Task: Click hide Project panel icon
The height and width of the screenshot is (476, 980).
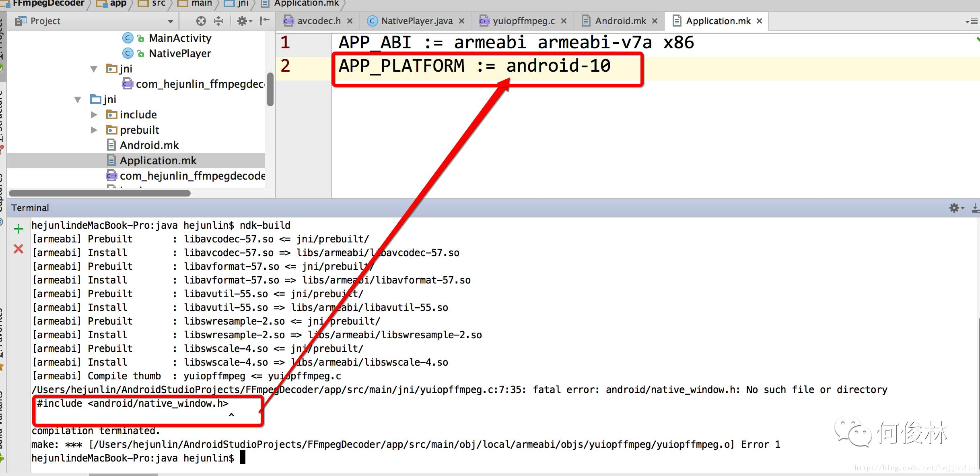Action: click(264, 21)
